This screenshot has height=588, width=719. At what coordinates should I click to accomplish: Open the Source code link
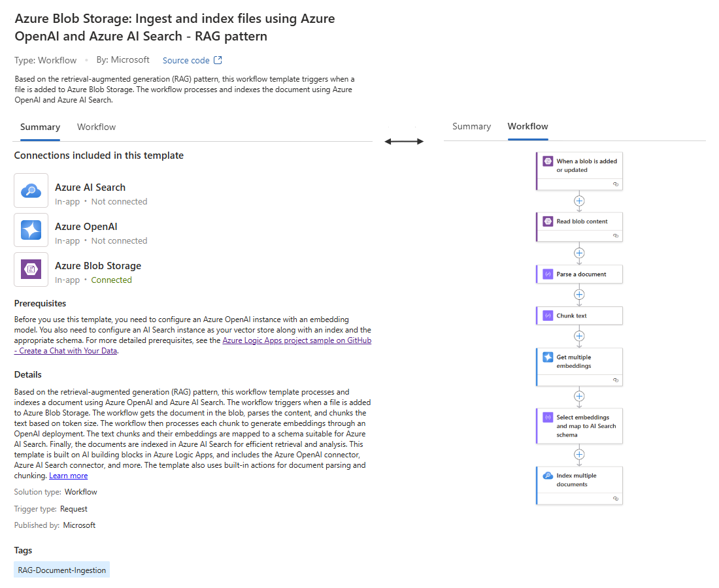186,61
